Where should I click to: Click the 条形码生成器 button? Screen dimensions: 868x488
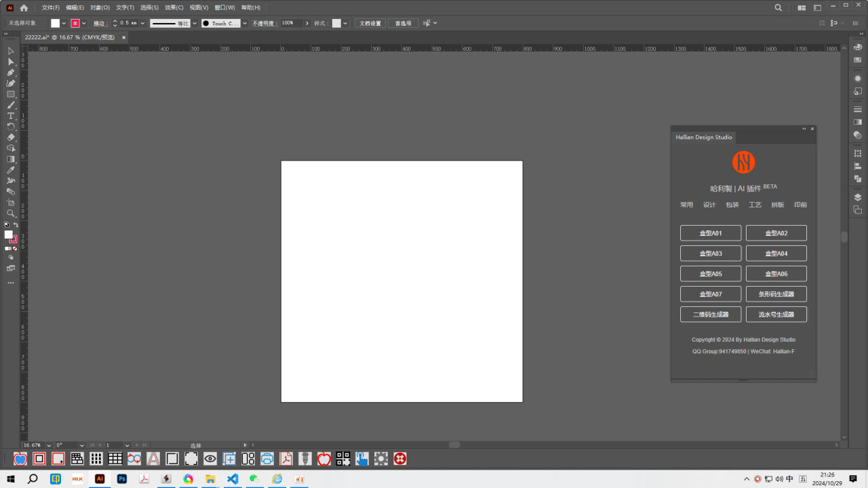[776, 294]
